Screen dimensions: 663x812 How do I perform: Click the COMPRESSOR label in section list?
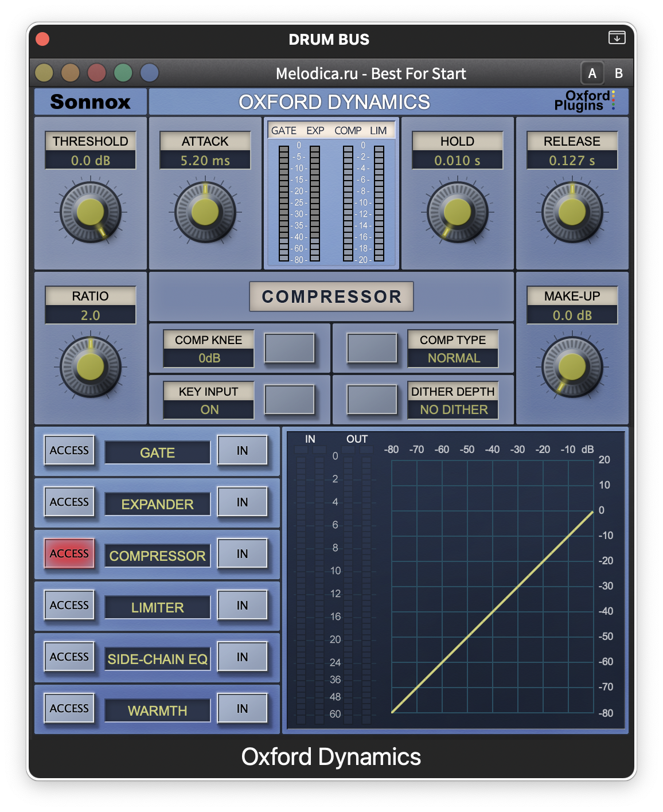[x=158, y=556]
